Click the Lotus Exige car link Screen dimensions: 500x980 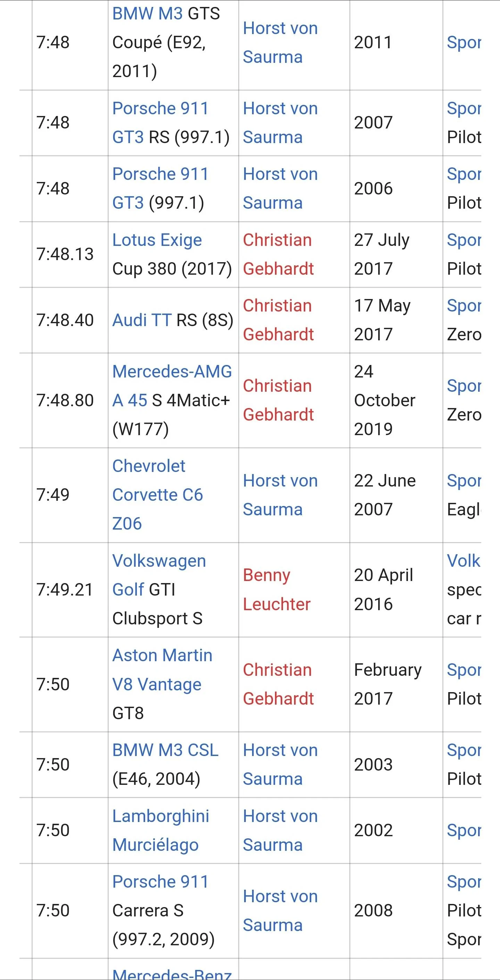(x=157, y=240)
